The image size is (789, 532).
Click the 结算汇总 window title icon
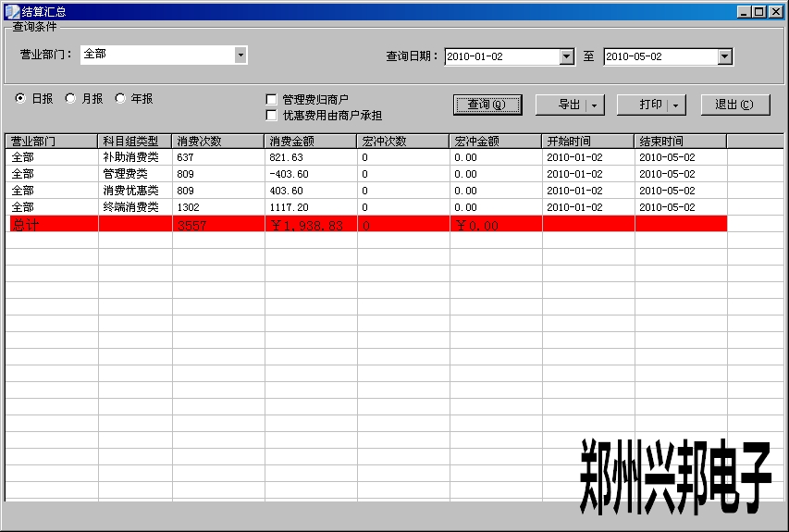click(x=12, y=12)
